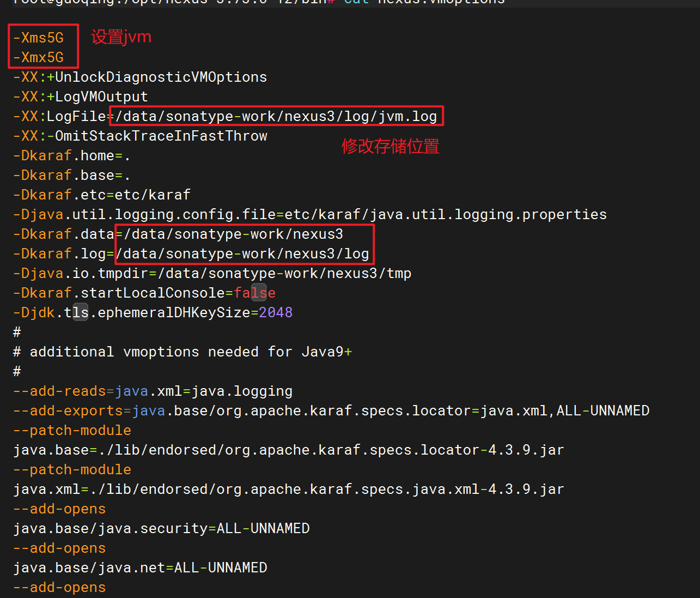Click the -Dkaraf.etc=etc/karaf line
The width and height of the screenshot is (700, 598).
coord(102,195)
